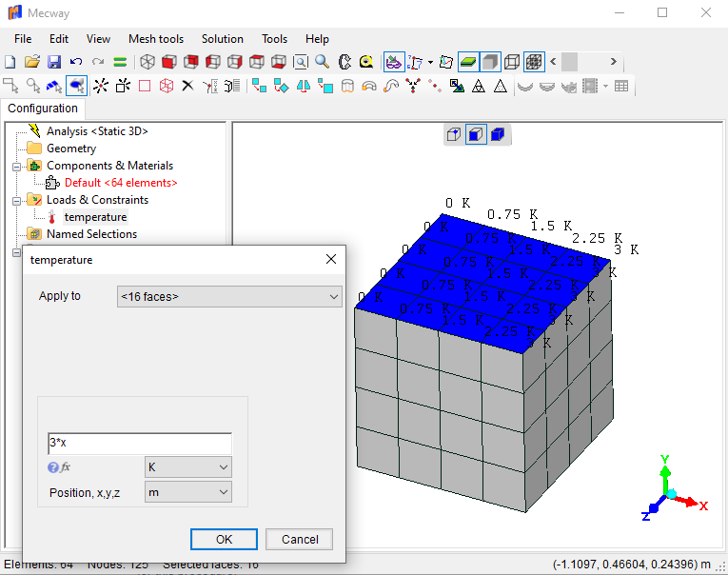Toggle wireframe cube display

pyautogui.click(x=512, y=62)
